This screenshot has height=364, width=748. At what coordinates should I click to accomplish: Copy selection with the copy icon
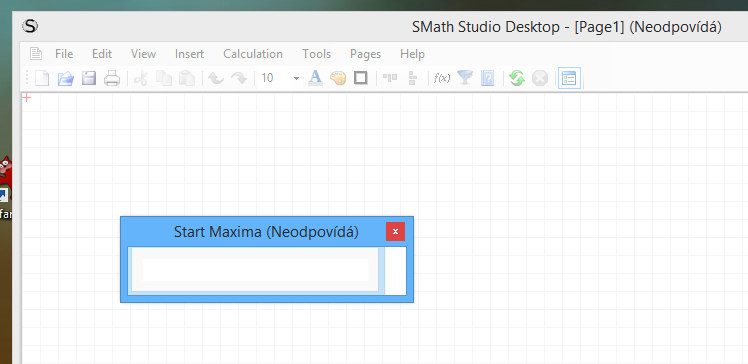pos(164,78)
